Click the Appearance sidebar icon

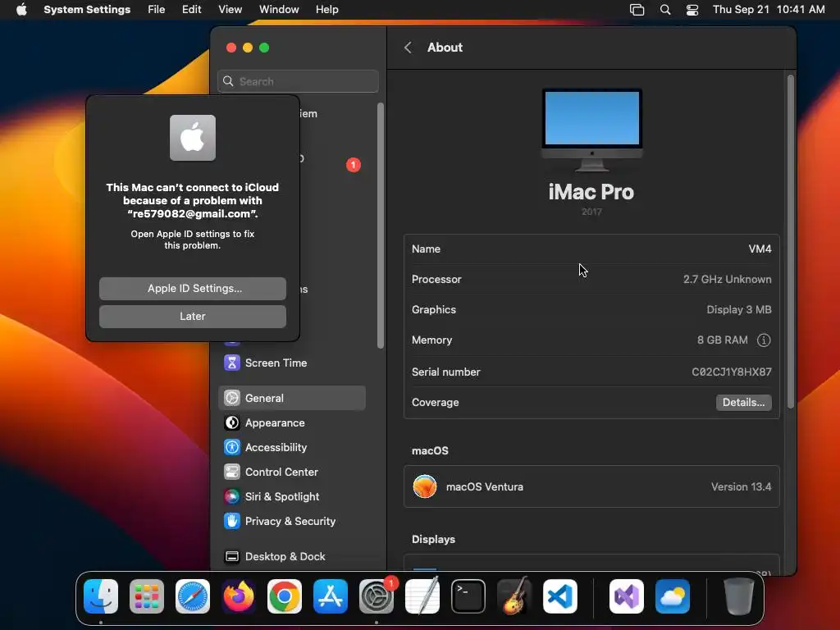click(232, 422)
